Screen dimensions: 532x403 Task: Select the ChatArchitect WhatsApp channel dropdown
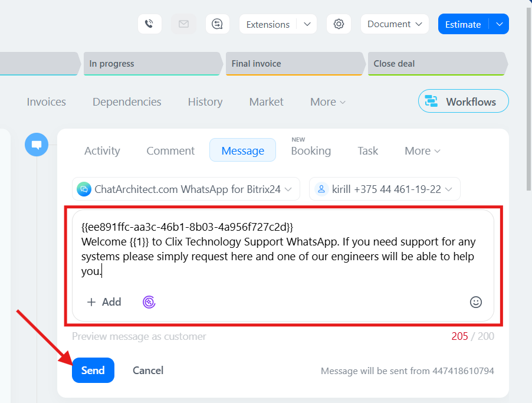pos(186,189)
